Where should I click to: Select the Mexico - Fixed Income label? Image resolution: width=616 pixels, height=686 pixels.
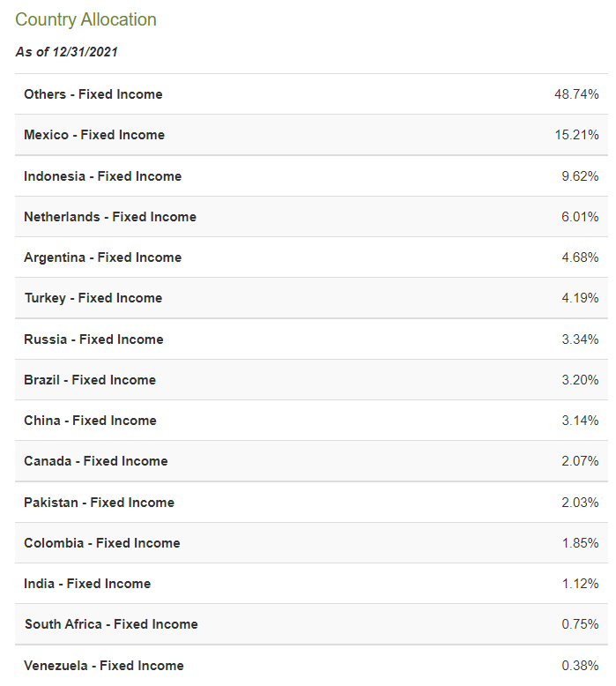click(x=94, y=135)
